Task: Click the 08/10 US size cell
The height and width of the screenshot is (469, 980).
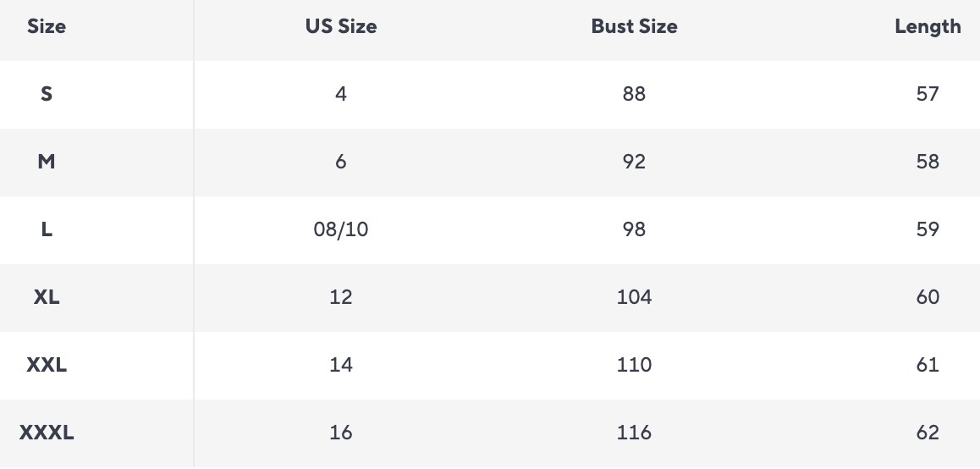Action: (x=341, y=229)
